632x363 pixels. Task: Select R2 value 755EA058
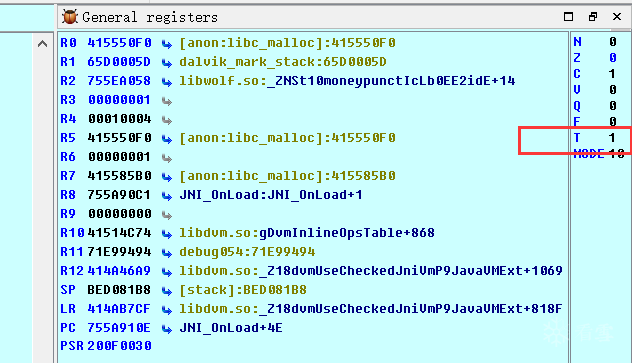pyautogui.click(x=119, y=81)
